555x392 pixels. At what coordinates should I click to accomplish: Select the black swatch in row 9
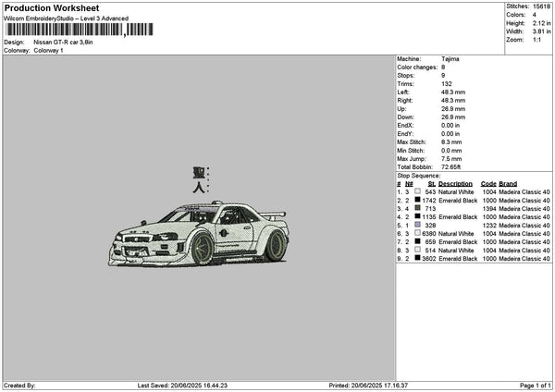[x=418, y=258]
